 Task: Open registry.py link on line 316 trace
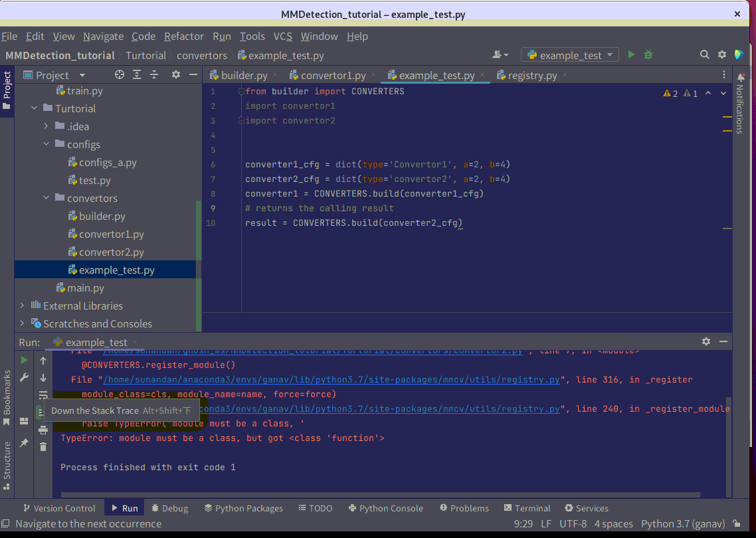coord(331,379)
